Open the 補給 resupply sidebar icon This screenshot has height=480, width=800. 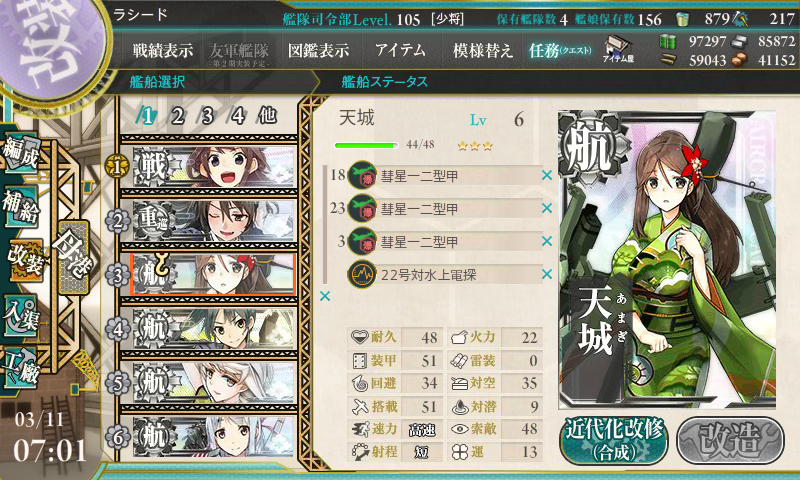[21, 206]
